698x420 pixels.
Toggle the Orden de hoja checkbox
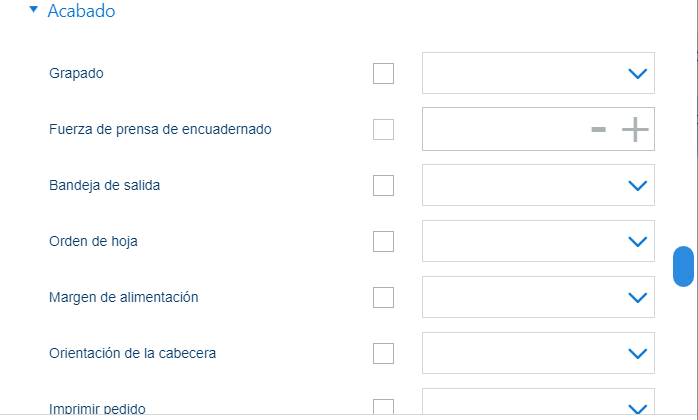tap(383, 241)
